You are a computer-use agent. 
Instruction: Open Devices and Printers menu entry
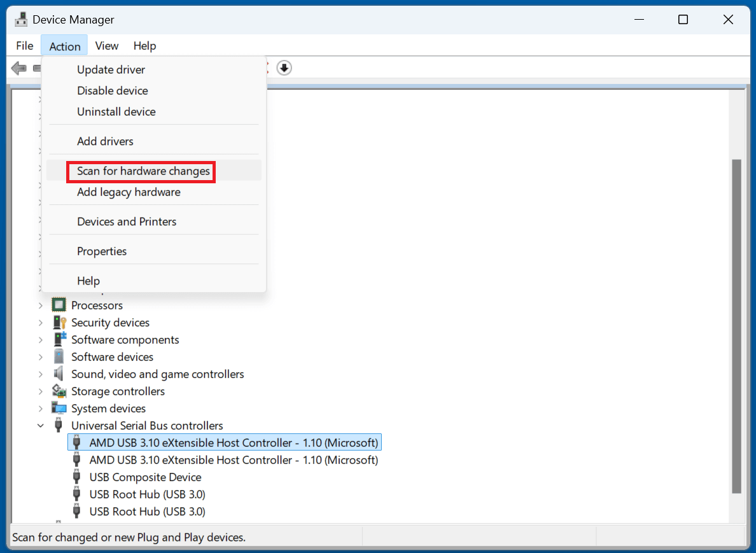coord(127,222)
